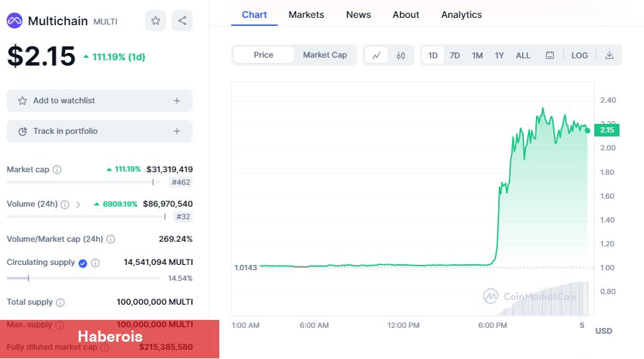Switch to the Markets tab
The image size is (644, 359).
[306, 15]
